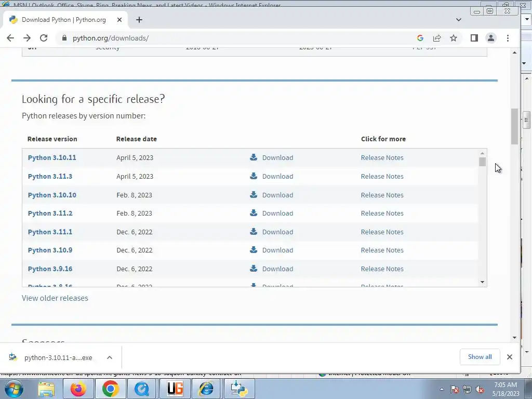The width and height of the screenshot is (532, 399).
Task: Click the muted volume tray icon
Action: (x=480, y=390)
